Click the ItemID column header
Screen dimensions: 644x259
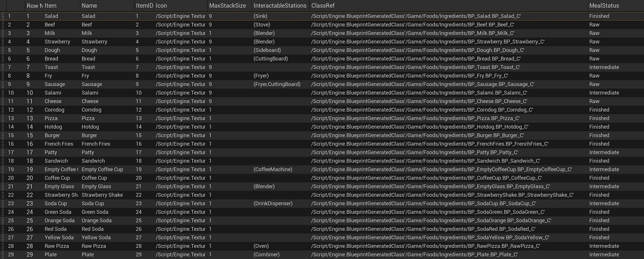point(144,6)
